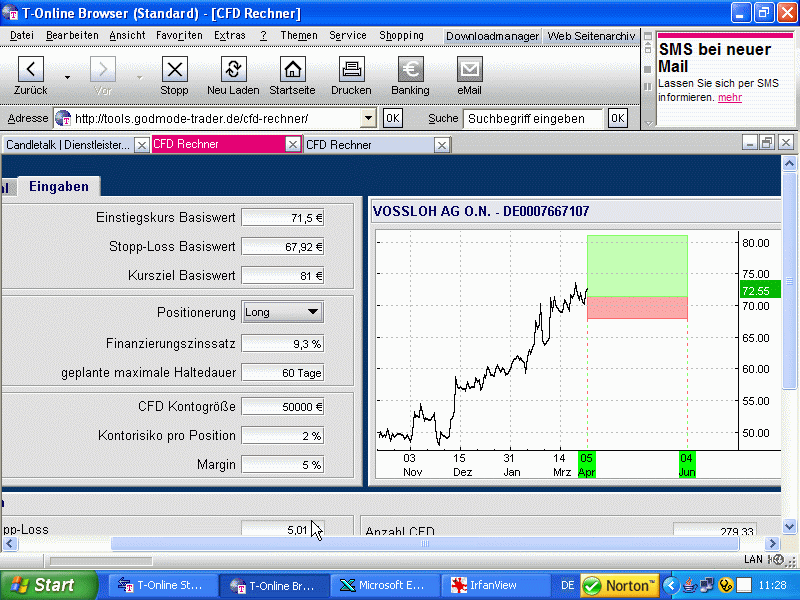Expand hidden tray icons arrow
The image size is (800, 600).
click(671, 586)
